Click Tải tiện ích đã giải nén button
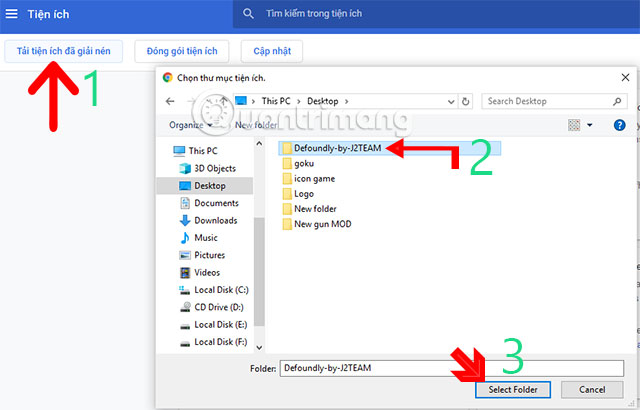This screenshot has width=640, height=410. click(64, 51)
